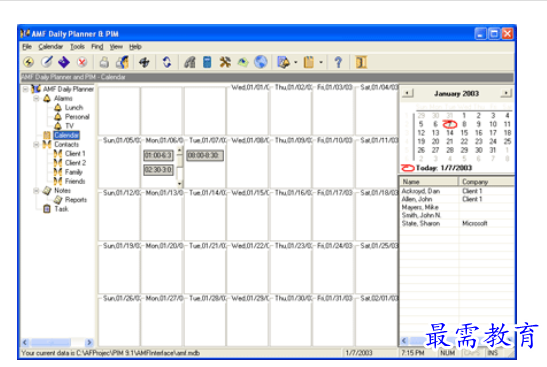
Task: Click the blue refresh arrows icon
Action: pos(167,62)
